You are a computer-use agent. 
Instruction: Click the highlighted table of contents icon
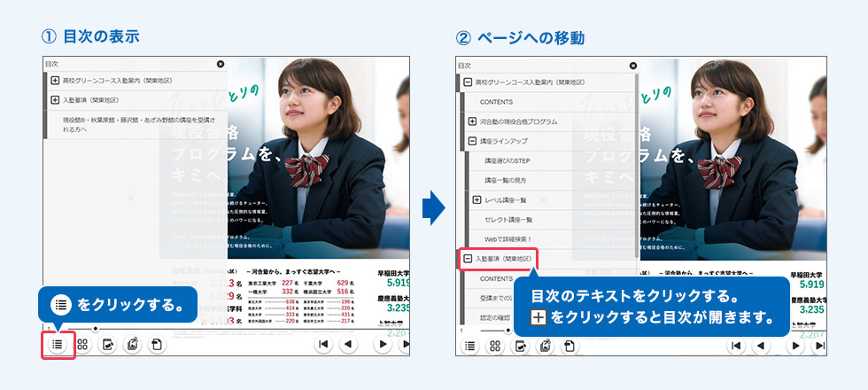point(57,345)
